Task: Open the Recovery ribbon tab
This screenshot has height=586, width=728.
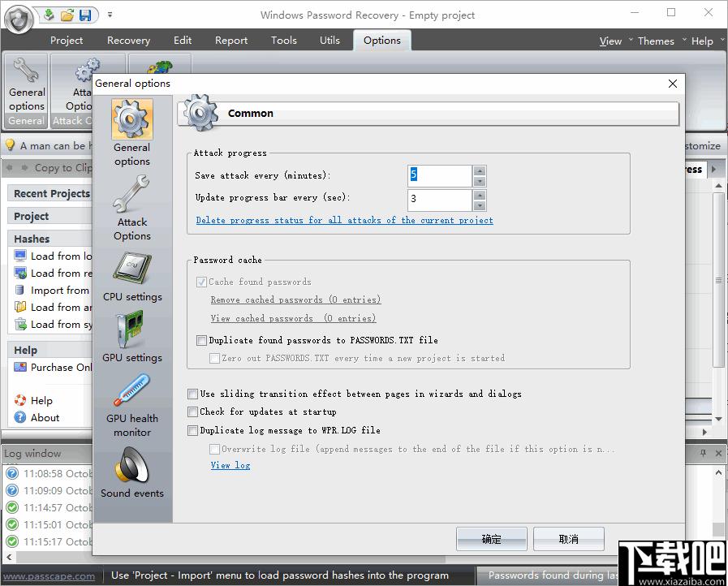Action: [128, 41]
